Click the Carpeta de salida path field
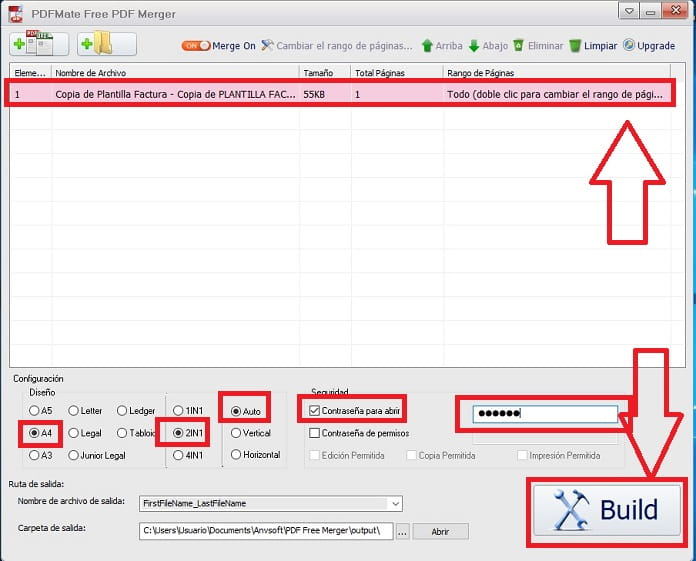The height and width of the screenshot is (561, 696). click(x=266, y=530)
